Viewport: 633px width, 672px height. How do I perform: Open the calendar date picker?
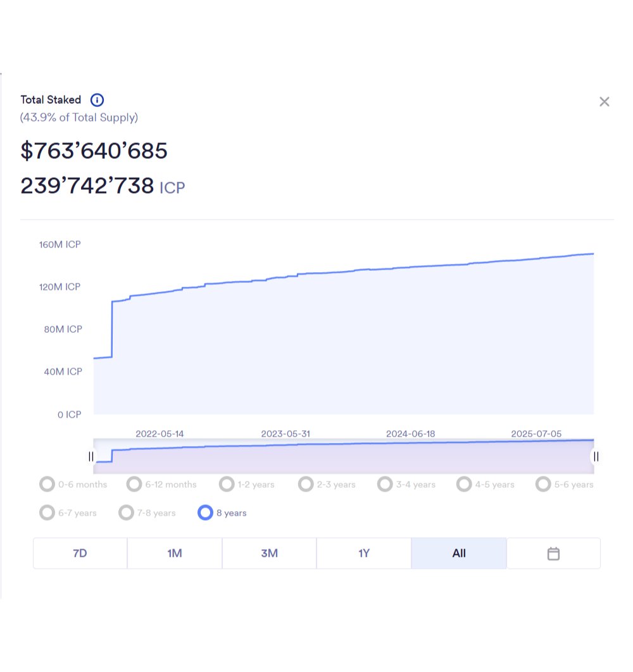coord(553,554)
